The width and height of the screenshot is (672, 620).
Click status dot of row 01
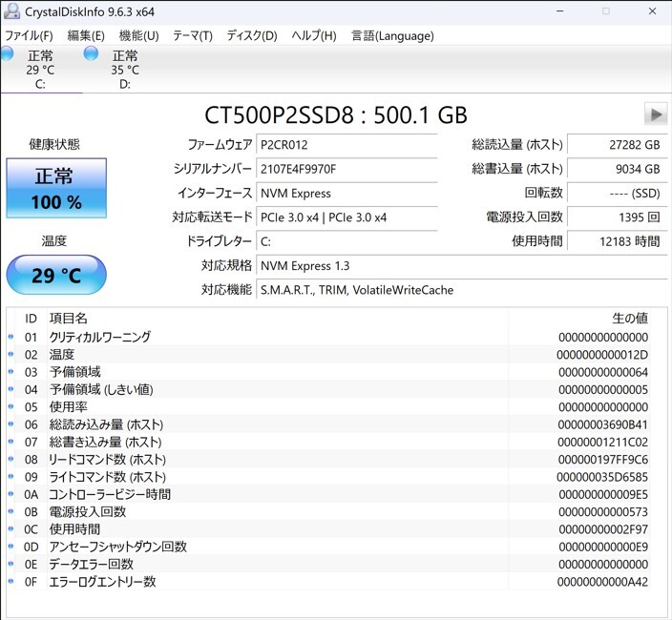click(10, 337)
